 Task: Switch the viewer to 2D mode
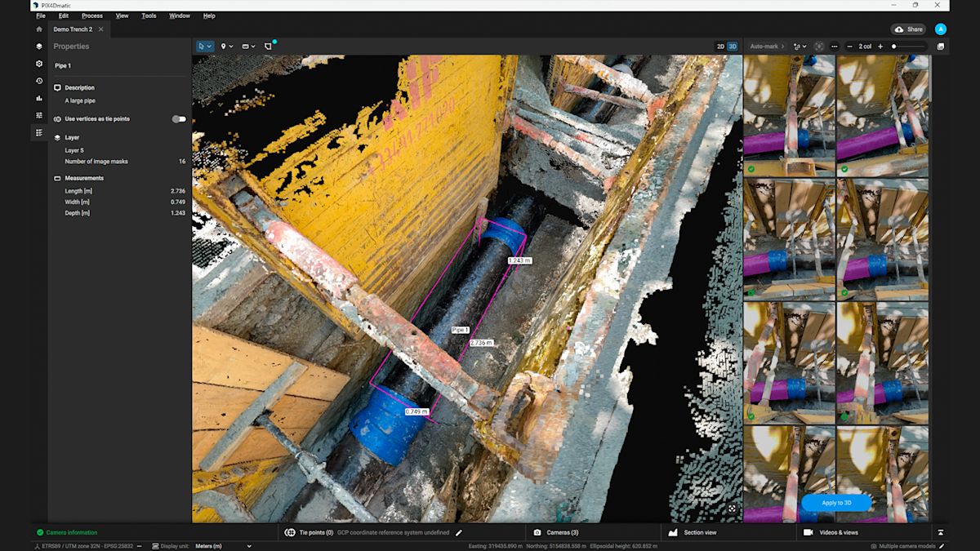coord(719,47)
